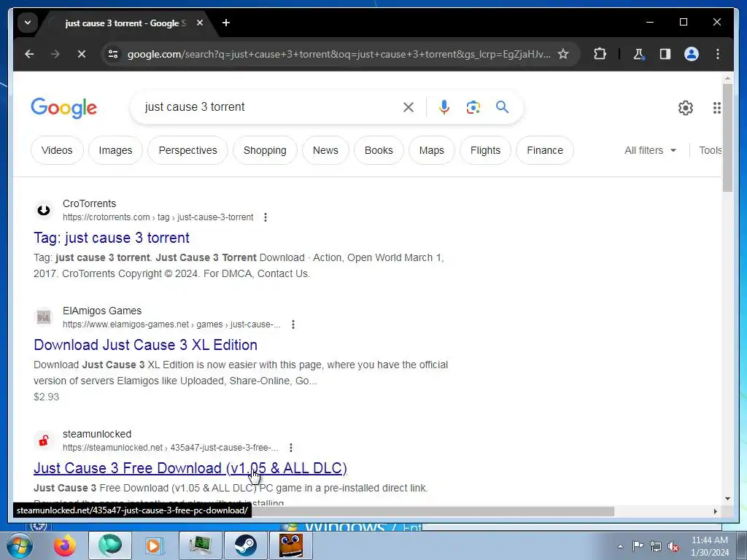Open more options for steamunlocked result
This screenshot has width=747, height=560.
(x=290, y=448)
